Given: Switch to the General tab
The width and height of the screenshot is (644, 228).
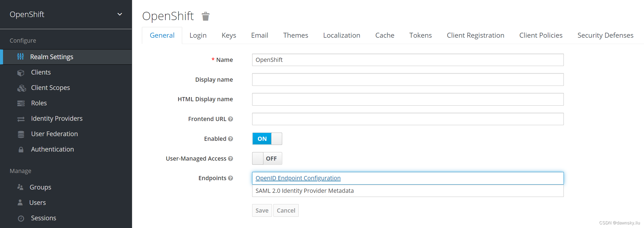Looking at the screenshot, I should tap(162, 35).
